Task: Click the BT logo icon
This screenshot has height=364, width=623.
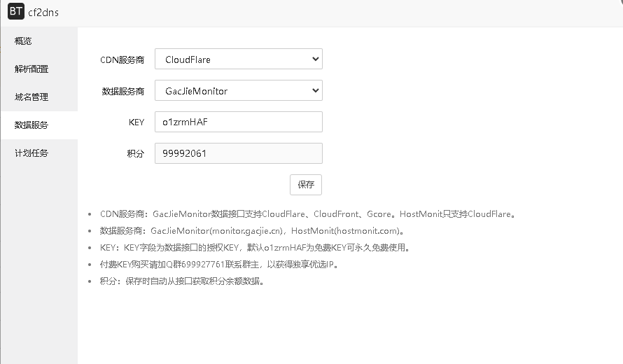Action: click(15, 12)
